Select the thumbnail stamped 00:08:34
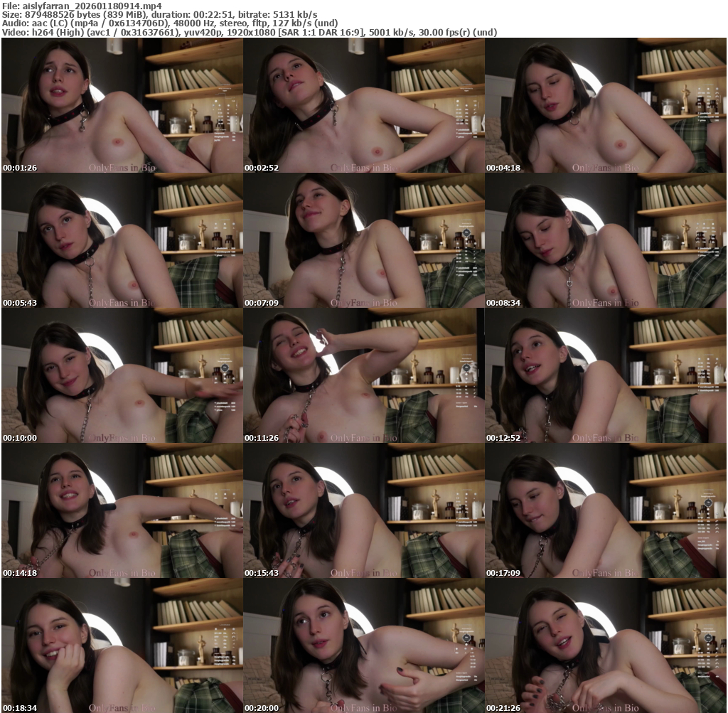Viewport: 728px width, 713px height. click(x=605, y=240)
